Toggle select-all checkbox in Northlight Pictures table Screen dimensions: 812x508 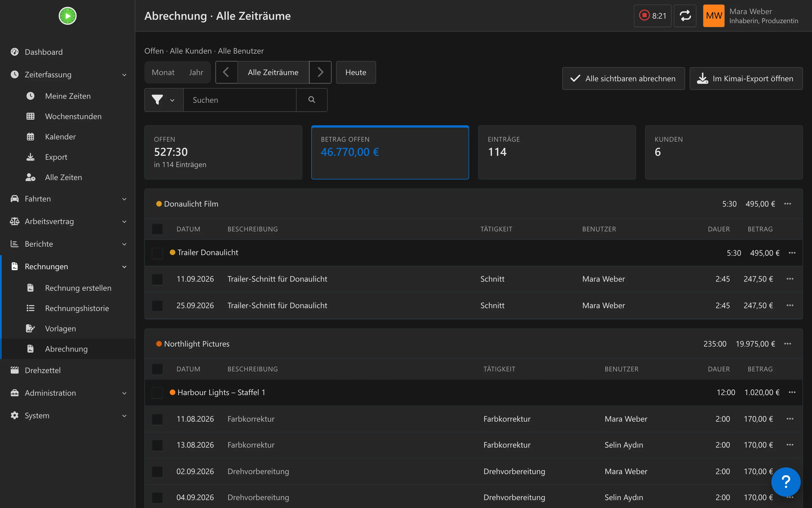coord(157,369)
